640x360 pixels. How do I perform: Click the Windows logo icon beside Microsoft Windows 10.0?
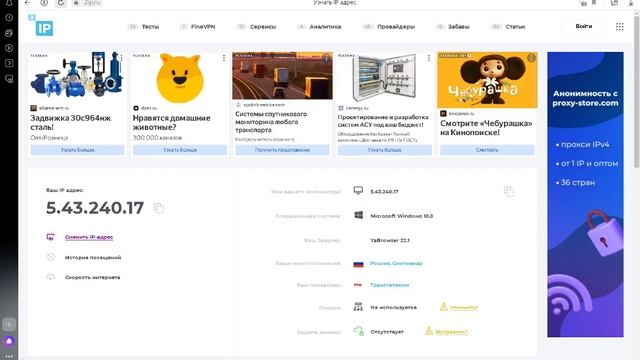coord(358,215)
